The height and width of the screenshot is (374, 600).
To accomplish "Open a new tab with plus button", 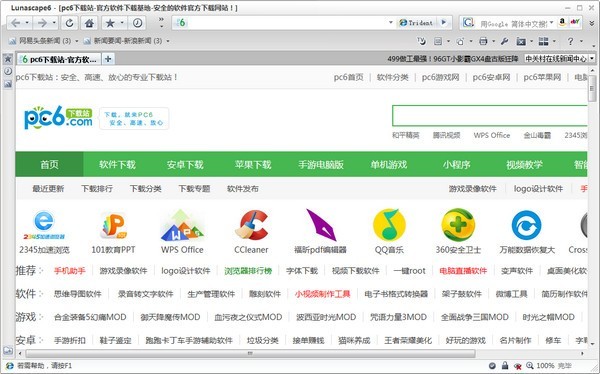I will (x=108, y=59).
